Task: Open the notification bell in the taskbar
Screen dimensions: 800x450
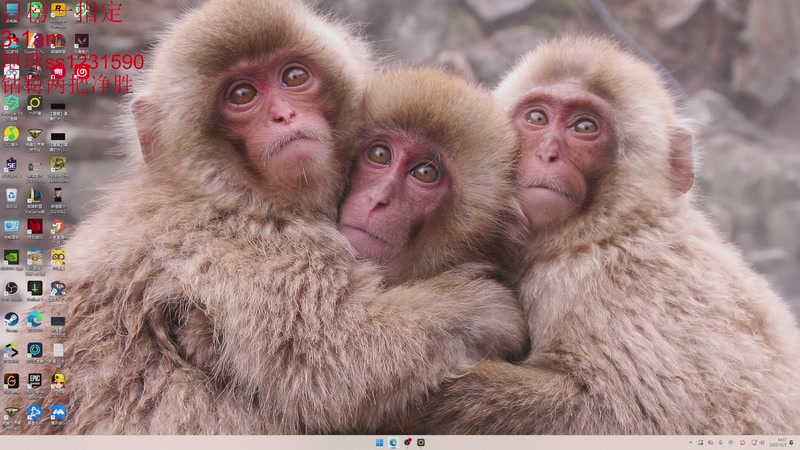Action: (x=792, y=443)
